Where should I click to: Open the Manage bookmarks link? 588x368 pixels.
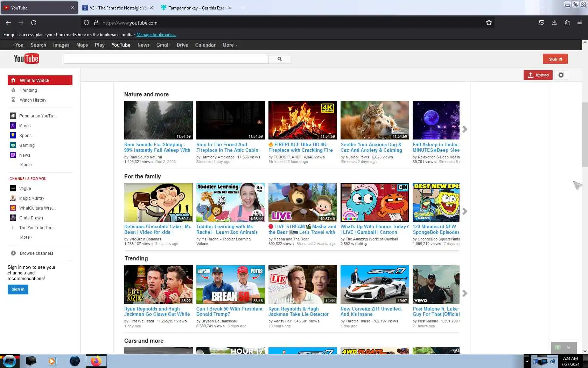(156, 35)
